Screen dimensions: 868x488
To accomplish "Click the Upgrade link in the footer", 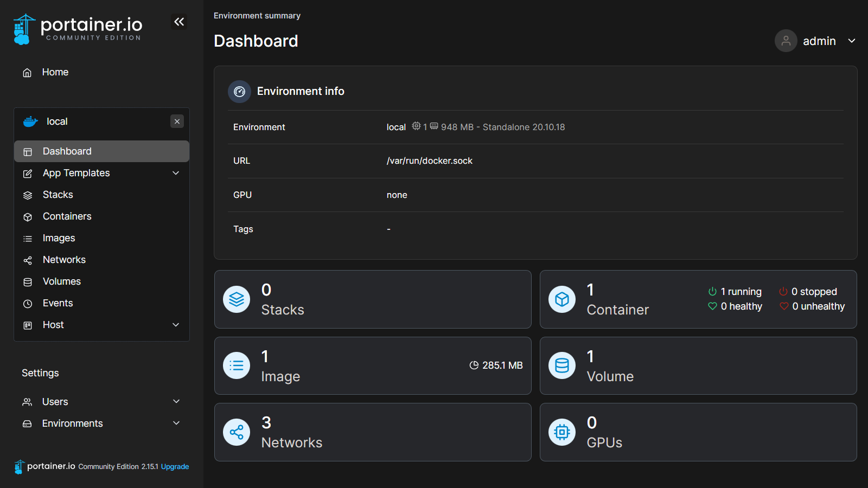I will [x=175, y=466].
